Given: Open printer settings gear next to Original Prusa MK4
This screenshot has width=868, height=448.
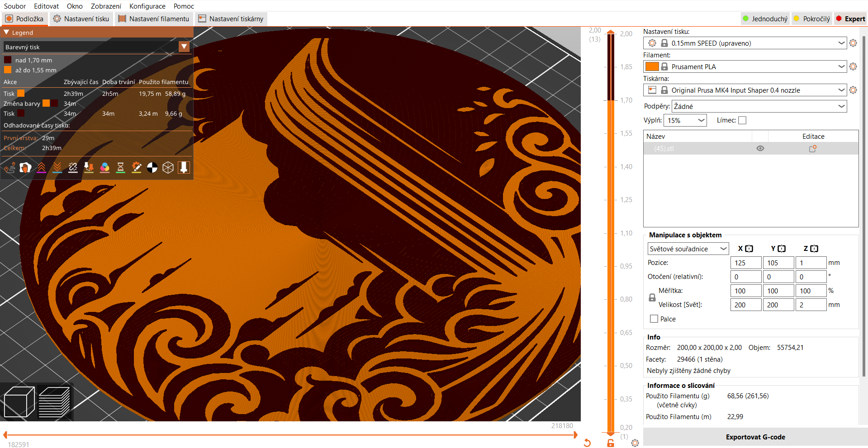Looking at the screenshot, I should (x=853, y=90).
